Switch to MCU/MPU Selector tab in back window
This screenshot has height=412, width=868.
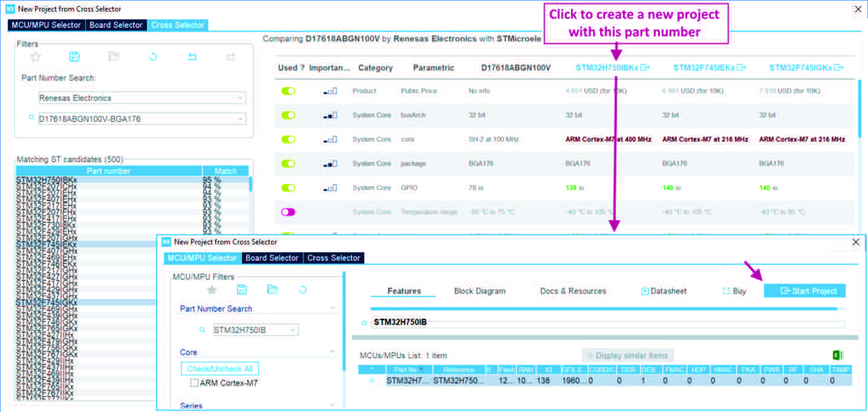coord(46,25)
